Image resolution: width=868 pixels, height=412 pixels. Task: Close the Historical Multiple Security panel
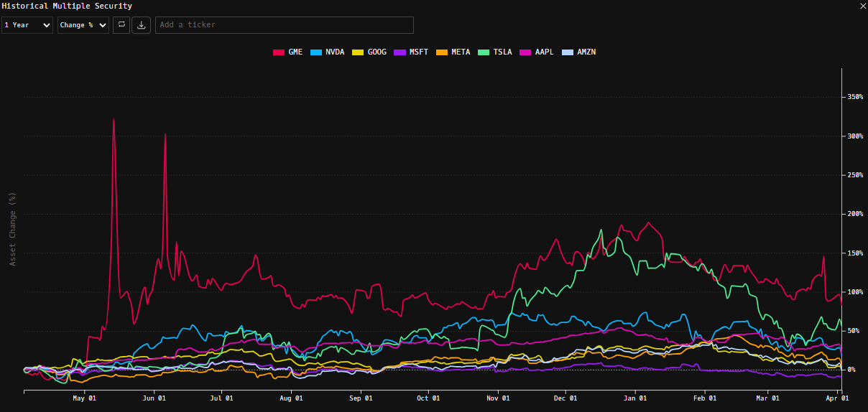point(863,6)
